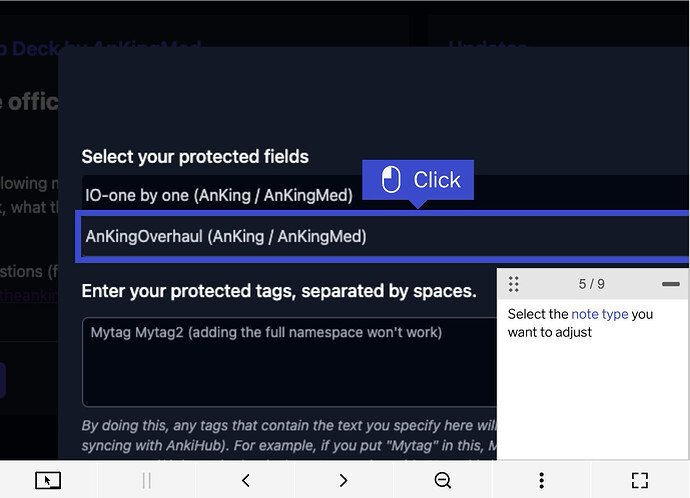Click the pointer screen icon in bottom toolbar

point(48,480)
